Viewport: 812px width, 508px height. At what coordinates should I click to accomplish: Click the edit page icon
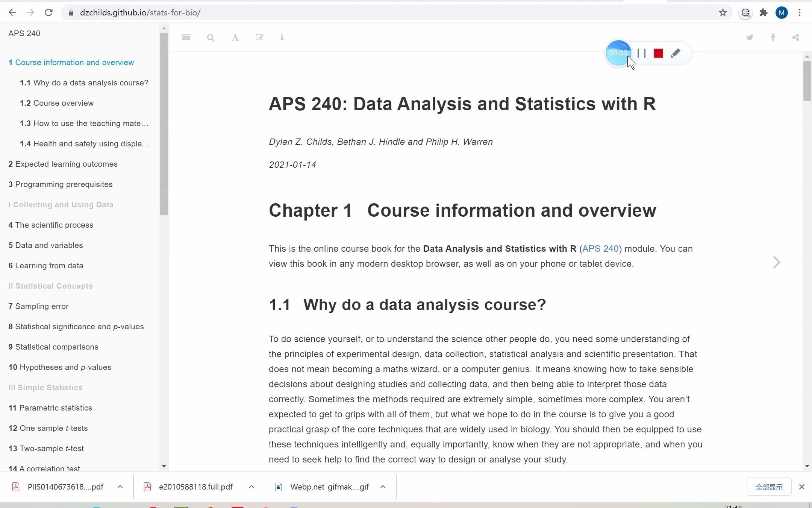[259, 37]
